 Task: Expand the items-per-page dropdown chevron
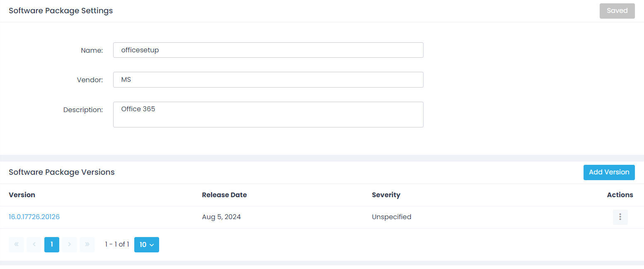[x=152, y=245]
